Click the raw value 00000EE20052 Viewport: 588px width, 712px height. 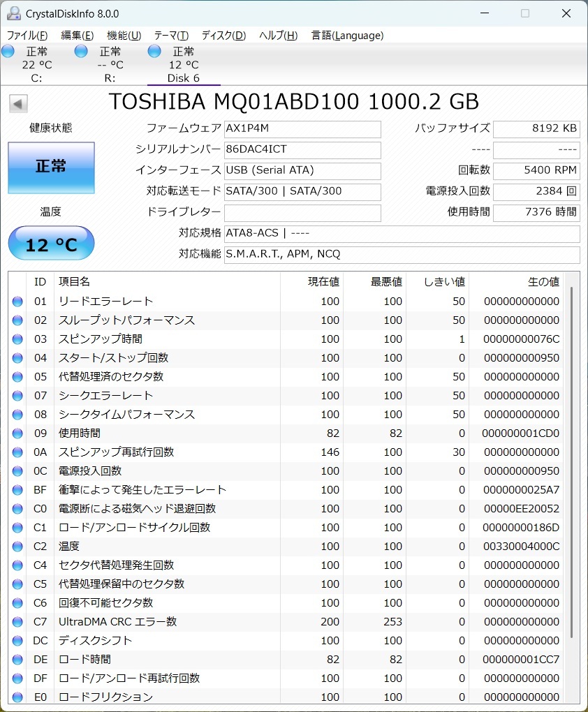522,509
